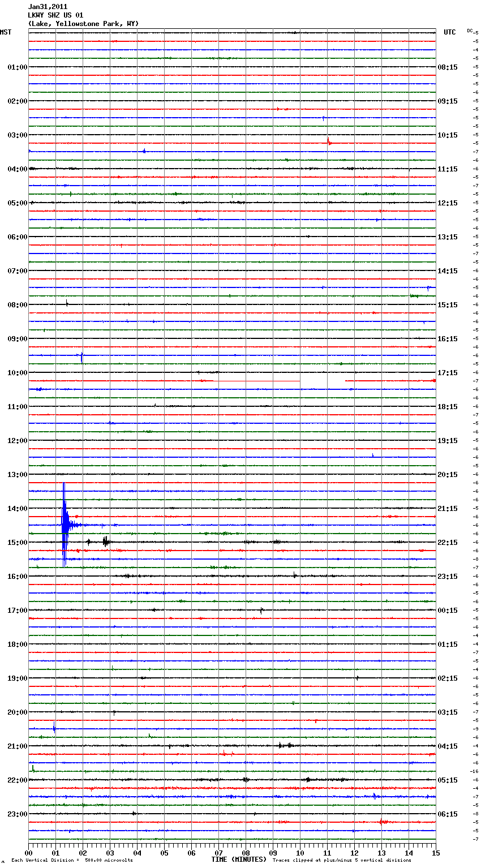Select the 22:00 MST row label

(18, 780)
